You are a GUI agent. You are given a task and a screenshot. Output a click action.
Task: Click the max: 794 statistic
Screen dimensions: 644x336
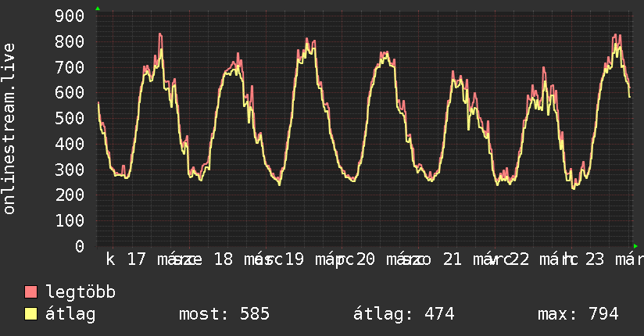tap(578, 314)
